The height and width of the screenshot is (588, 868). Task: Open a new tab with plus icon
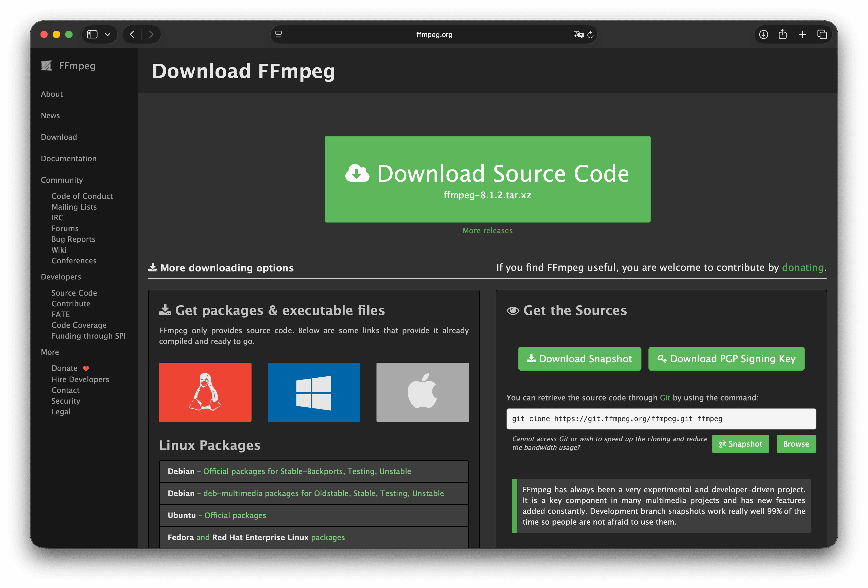(x=803, y=34)
